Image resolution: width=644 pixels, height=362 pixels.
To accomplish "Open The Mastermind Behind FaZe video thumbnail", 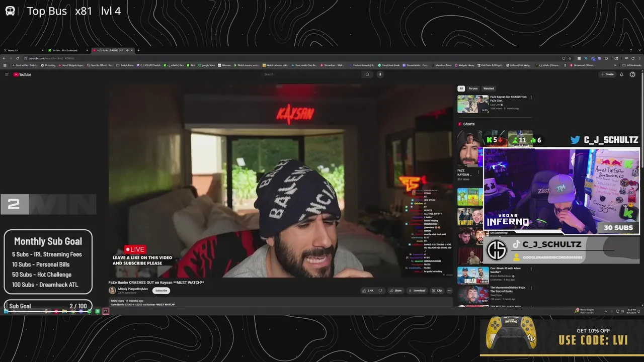I will [x=473, y=295].
